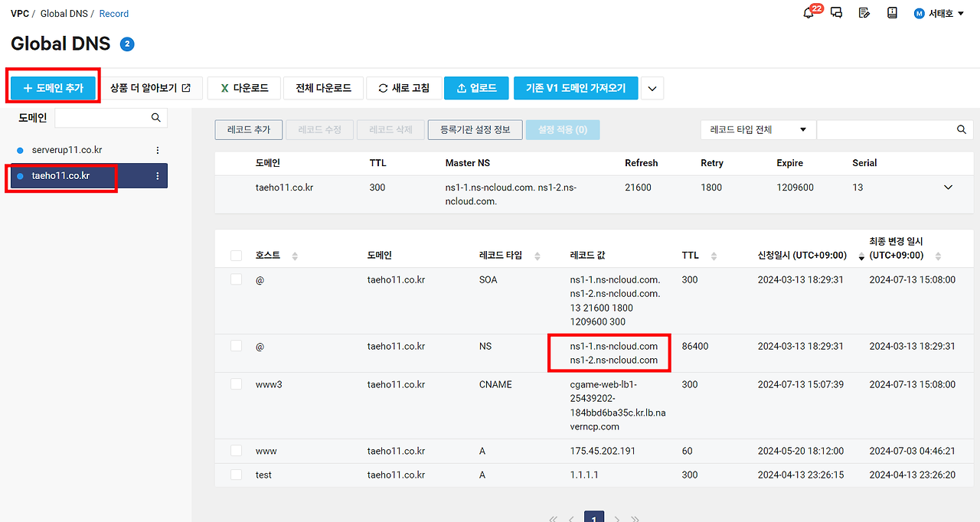This screenshot has height=522, width=980.
Task: Click the 레코드 수정 button
Action: (319, 129)
